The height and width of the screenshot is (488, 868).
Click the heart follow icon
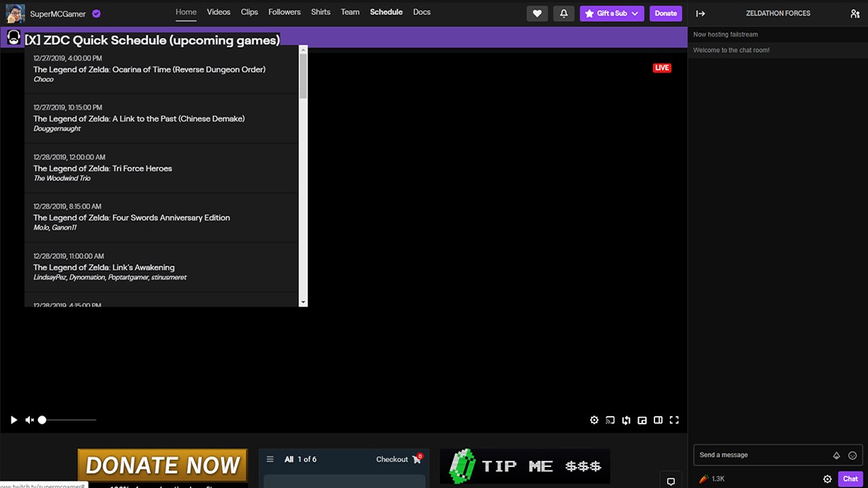537,14
